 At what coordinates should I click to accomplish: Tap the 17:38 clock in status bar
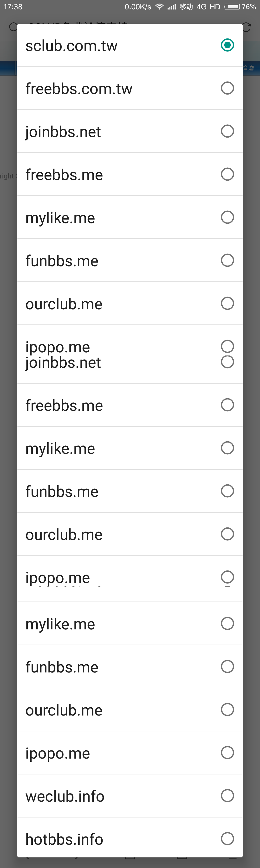point(13,7)
